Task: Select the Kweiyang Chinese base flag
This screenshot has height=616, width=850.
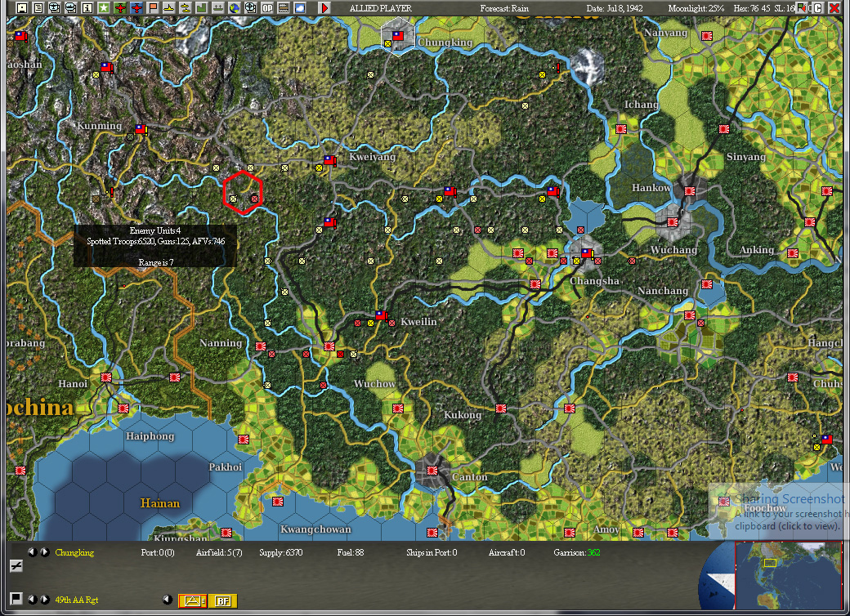Action: click(x=329, y=160)
